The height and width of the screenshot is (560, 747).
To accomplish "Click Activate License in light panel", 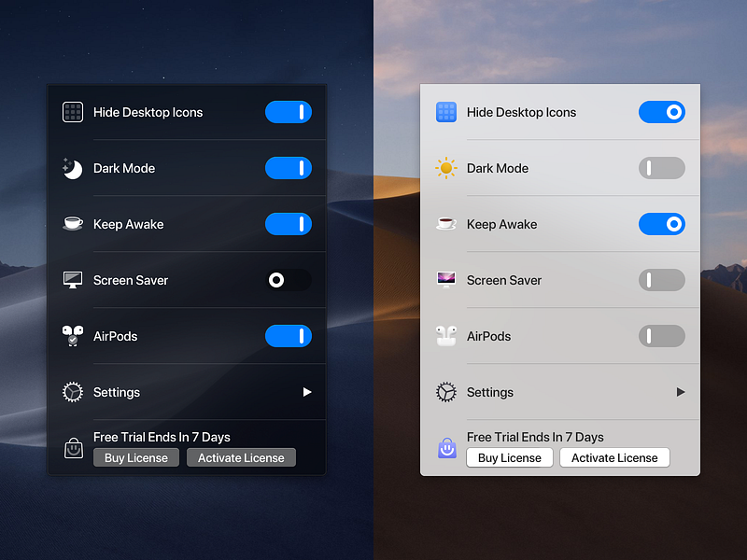I will tap(614, 457).
